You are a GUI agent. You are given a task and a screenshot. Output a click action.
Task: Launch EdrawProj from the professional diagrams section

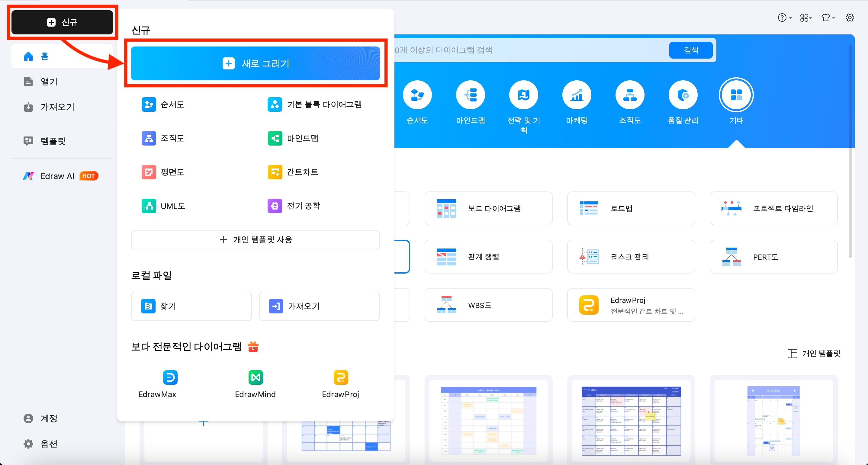[340, 377]
